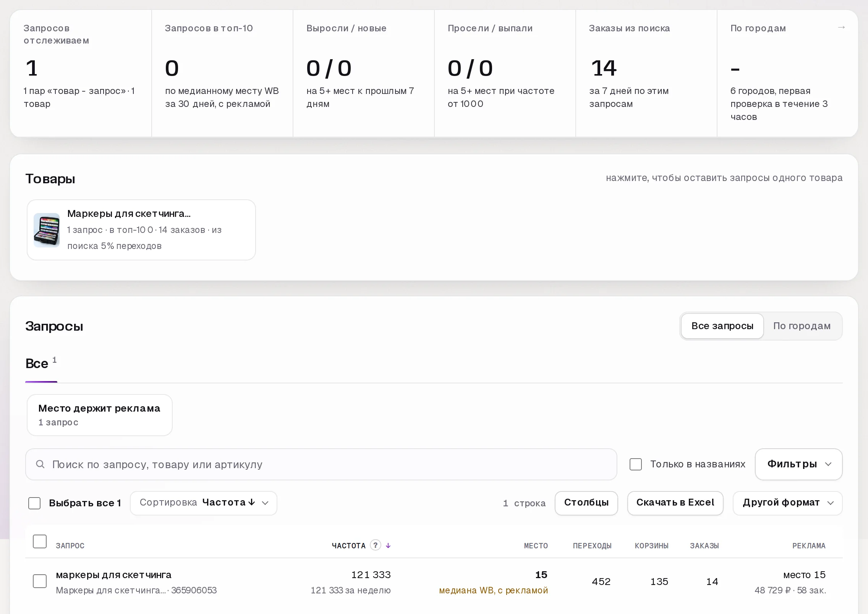Click the Корзины column header
868x614 pixels.
coord(652,546)
